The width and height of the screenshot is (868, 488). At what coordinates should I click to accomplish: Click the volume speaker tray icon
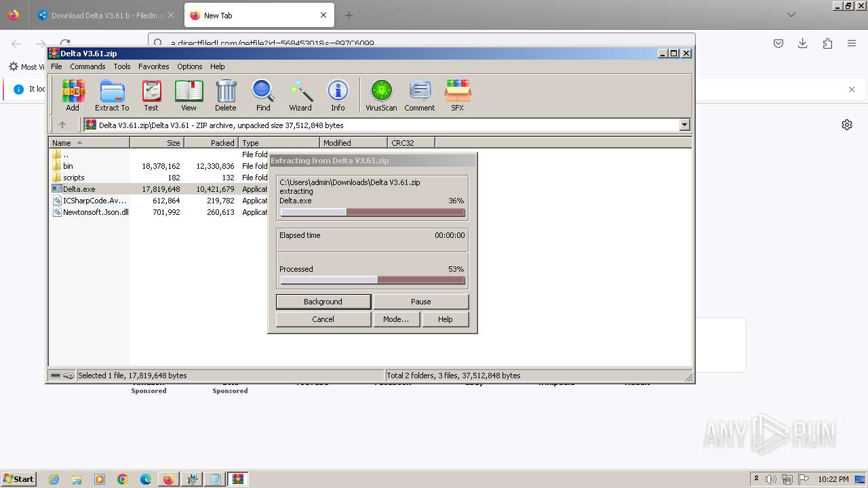[771, 479]
